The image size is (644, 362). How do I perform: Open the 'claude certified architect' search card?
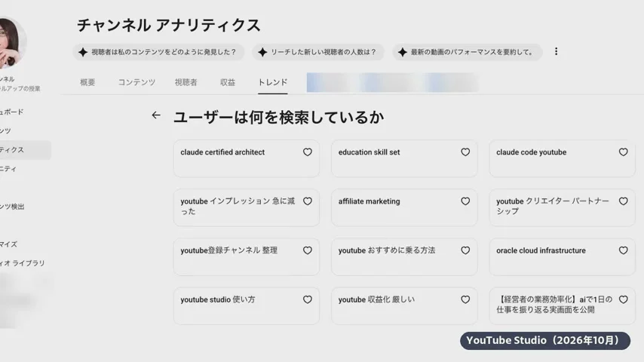coord(247,158)
